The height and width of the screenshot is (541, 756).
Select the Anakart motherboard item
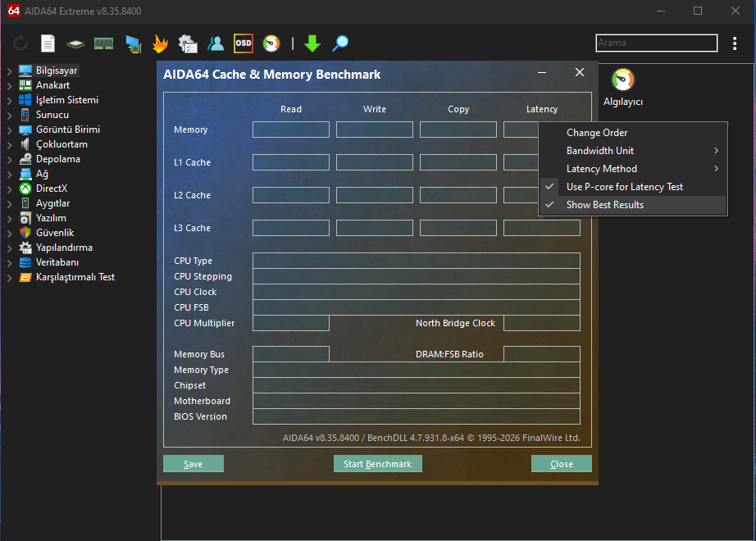(x=52, y=85)
